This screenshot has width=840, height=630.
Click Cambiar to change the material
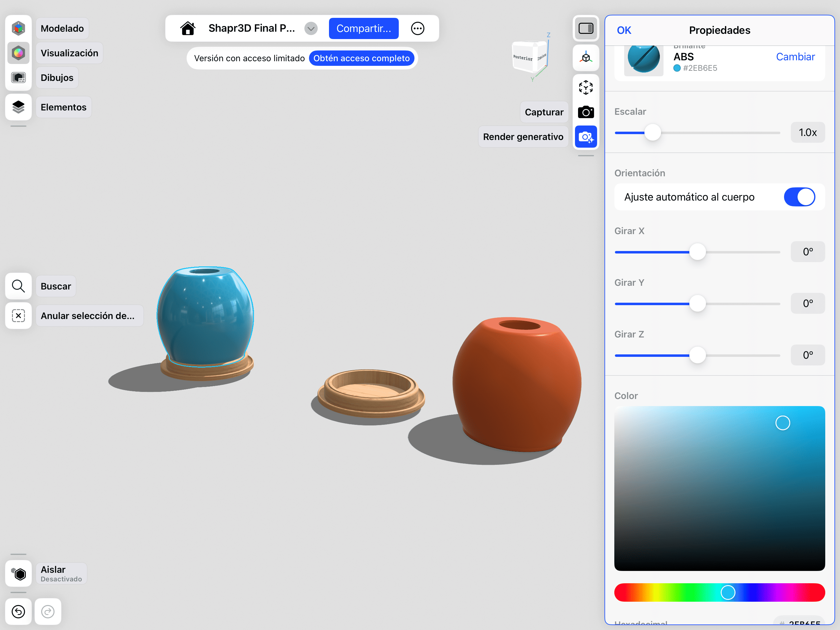[795, 57]
